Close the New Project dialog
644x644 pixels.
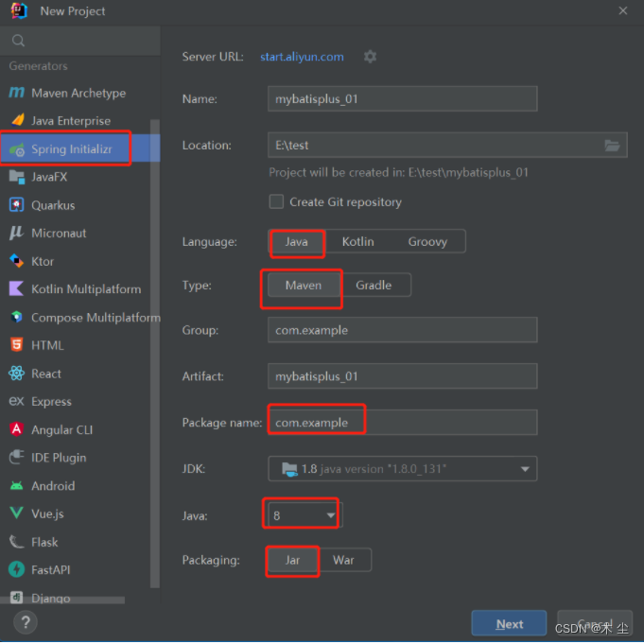(622, 10)
